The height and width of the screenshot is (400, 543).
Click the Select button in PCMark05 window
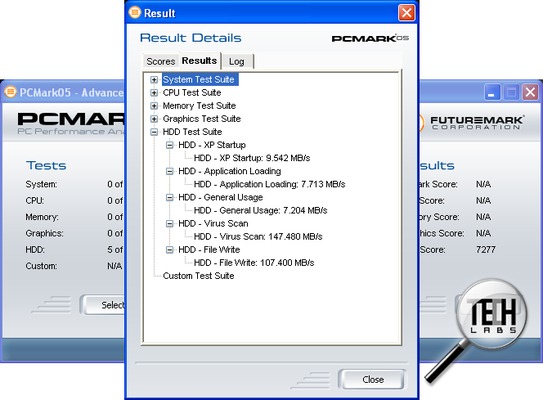tap(104, 305)
